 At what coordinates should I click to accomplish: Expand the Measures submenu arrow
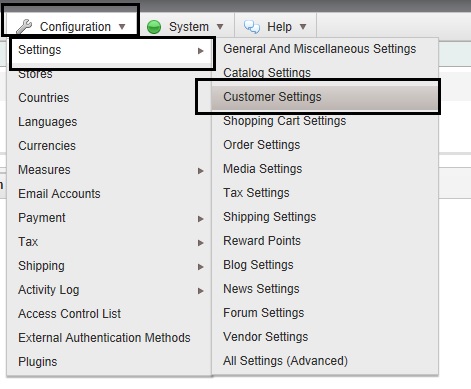201,171
